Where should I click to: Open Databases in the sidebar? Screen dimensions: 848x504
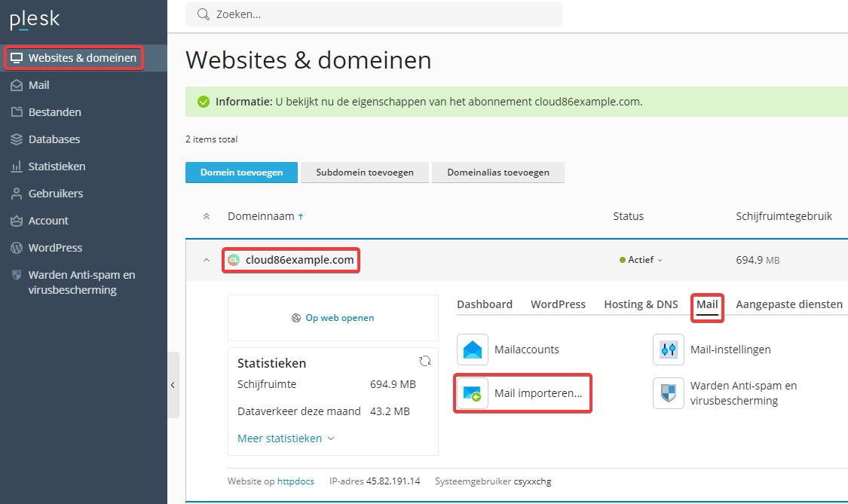click(x=54, y=139)
